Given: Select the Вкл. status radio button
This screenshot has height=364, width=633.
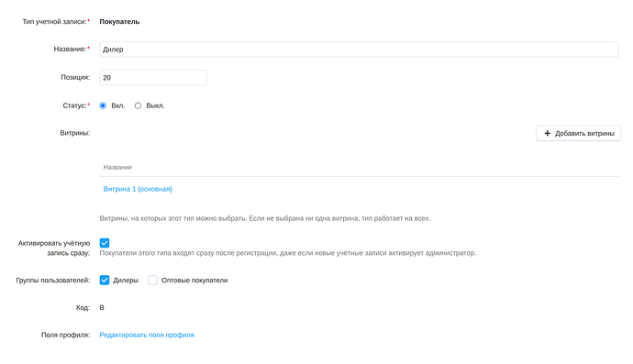Looking at the screenshot, I should coord(103,105).
